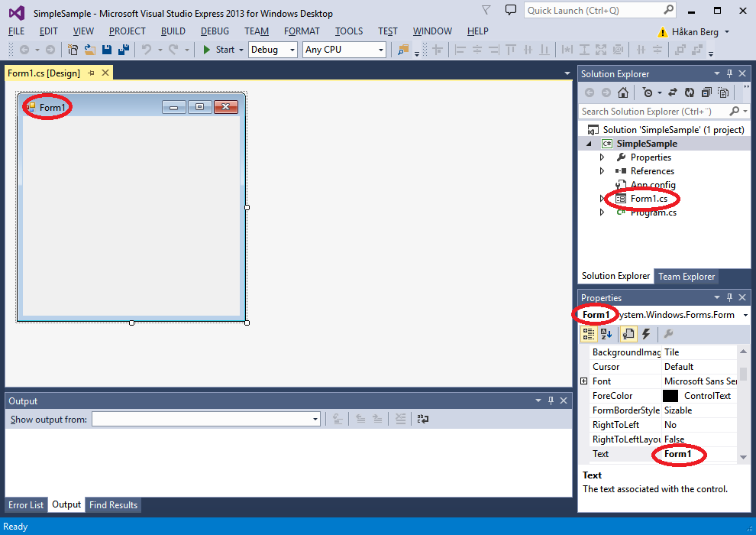
Task: Open the feedback speech bubble icon
Action: 510,10
